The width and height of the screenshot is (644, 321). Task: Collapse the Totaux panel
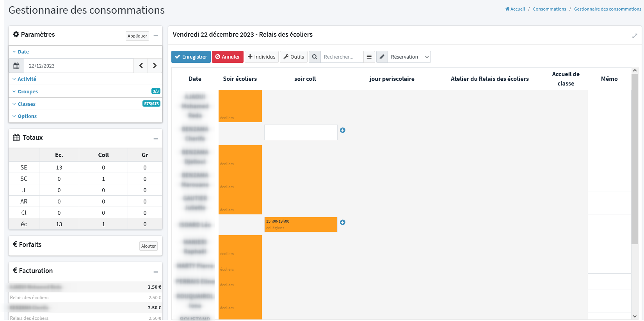click(156, 139)
